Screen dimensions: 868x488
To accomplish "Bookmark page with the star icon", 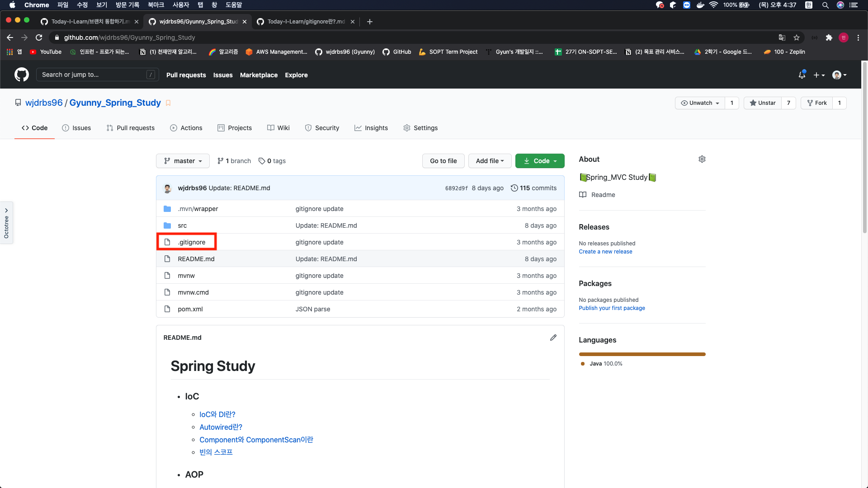I will point(797,38).
